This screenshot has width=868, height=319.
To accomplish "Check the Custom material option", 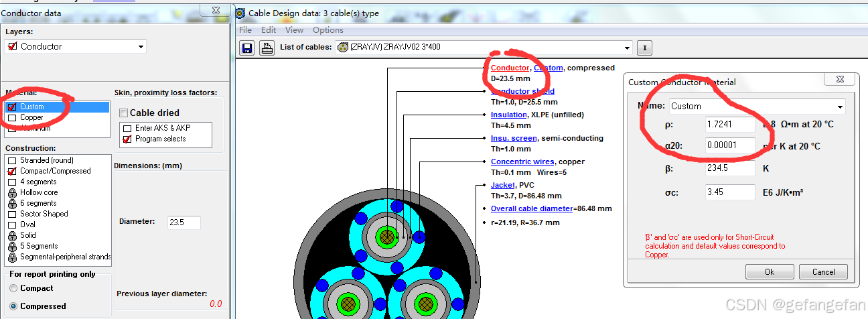I will (12, 107).
